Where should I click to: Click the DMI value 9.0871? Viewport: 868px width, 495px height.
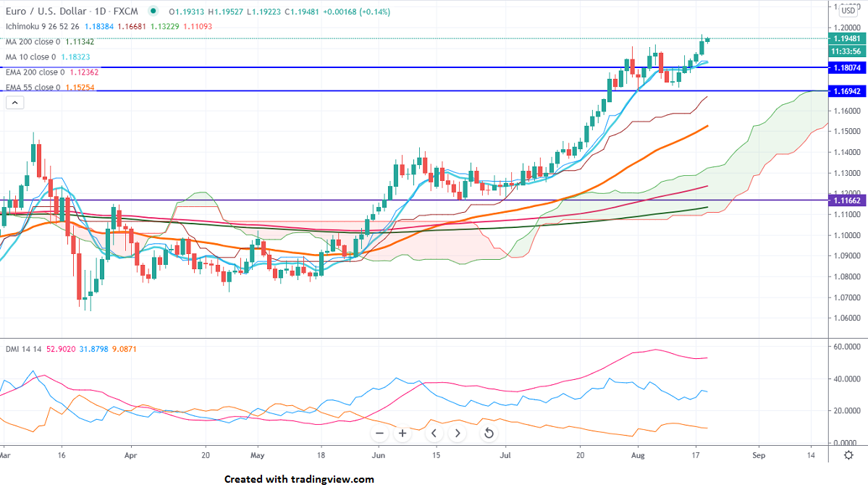point(125,349)
